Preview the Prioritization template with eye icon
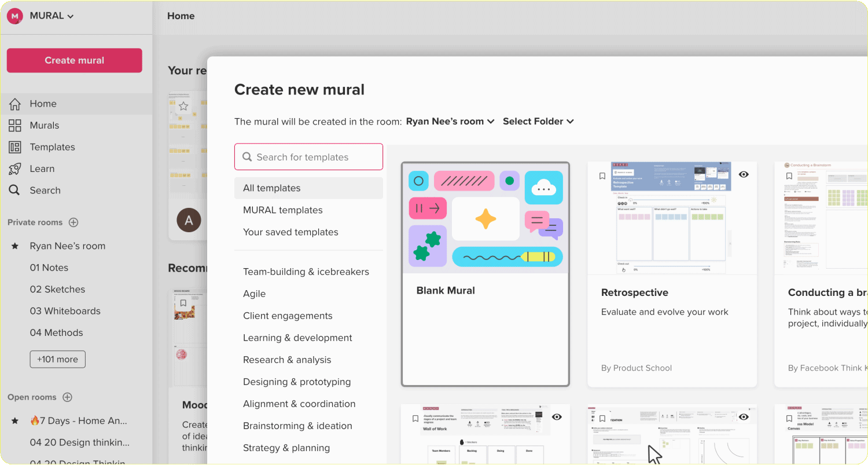The height and width of the screenshot is (465, 868). tap(744, 417)
